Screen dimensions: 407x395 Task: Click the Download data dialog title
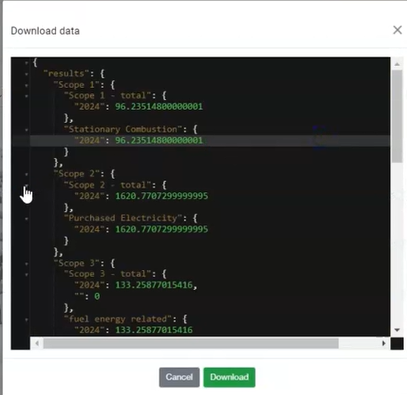[x=45, y=31]
